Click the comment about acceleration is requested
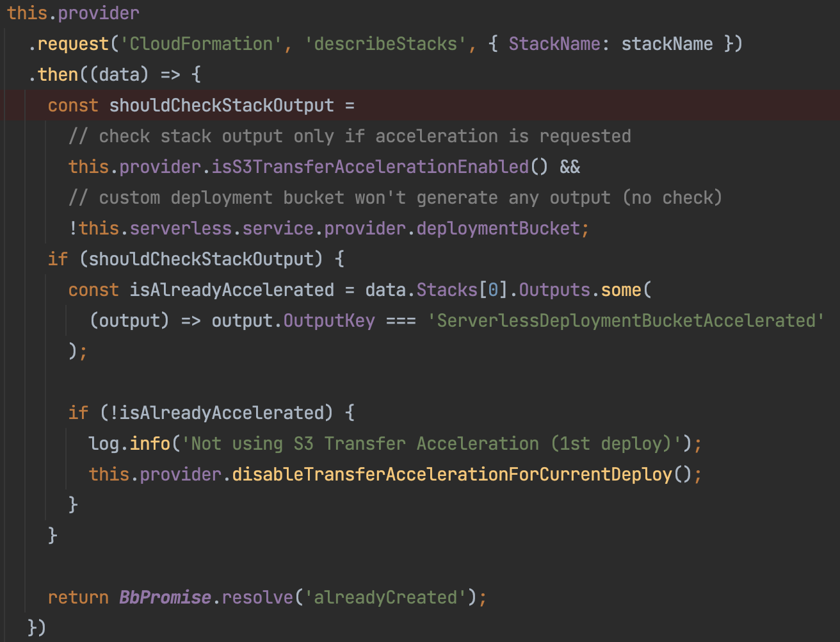Viewport: 840px width, 642px height. tap(350, 136)
